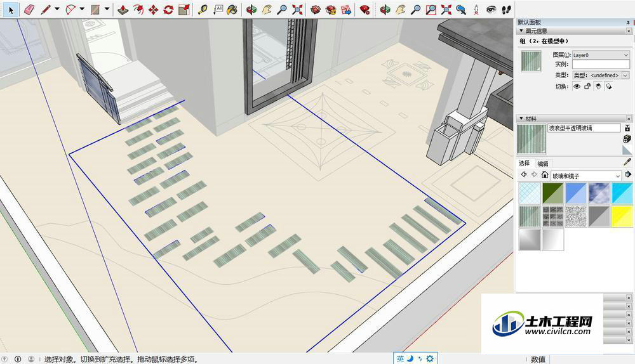The image size is (635, 364).
Task: Select the arrow Select tool
Action: 11,10
